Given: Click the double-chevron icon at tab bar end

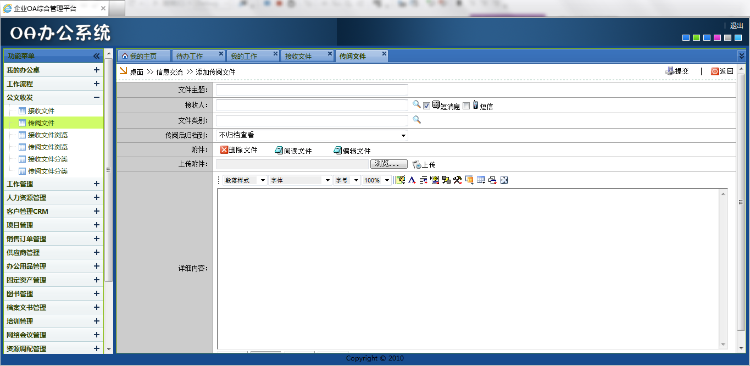Looking at the screenshot, I should coord(741,55).
